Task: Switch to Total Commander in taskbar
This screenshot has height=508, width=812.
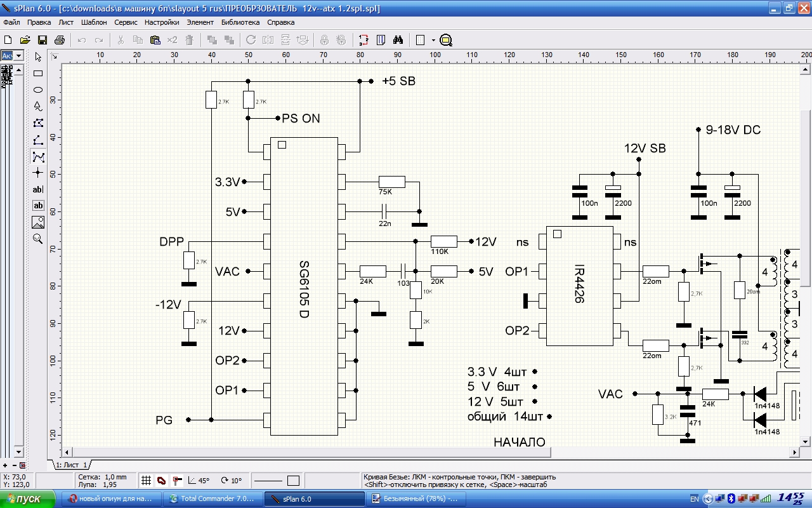Action: 212,499
